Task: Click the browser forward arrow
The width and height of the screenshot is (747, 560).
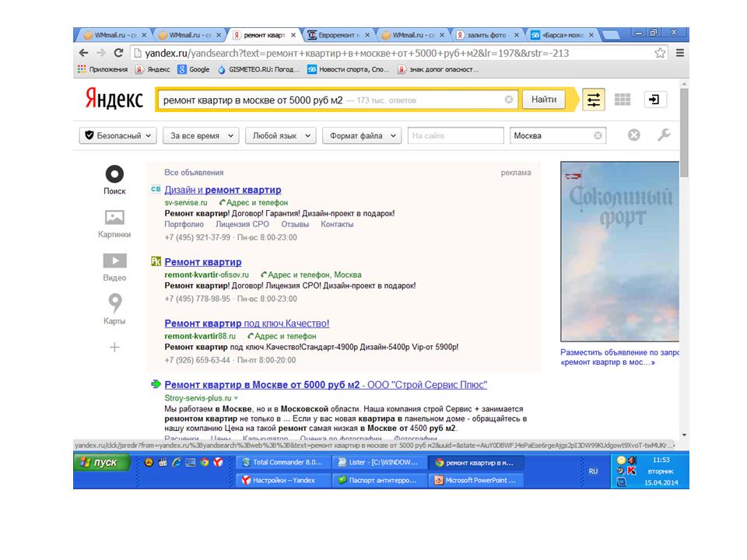Action: [x=101, y=53]
